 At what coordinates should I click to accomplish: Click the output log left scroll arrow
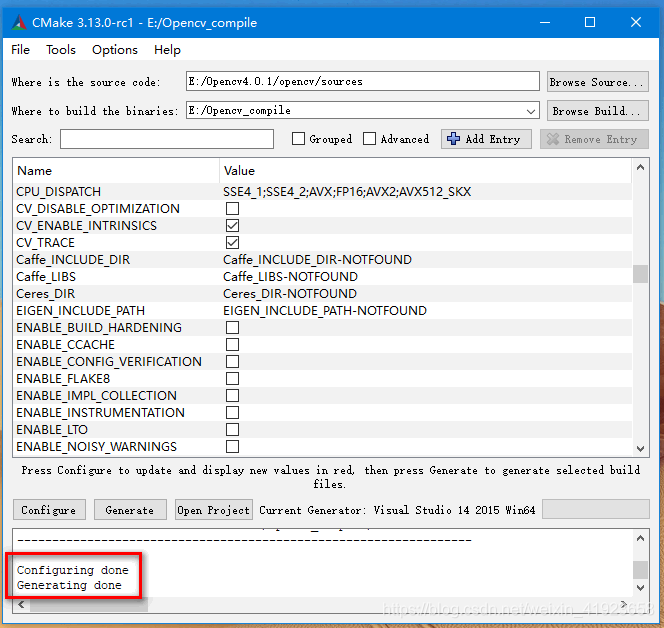click(22, 604)
